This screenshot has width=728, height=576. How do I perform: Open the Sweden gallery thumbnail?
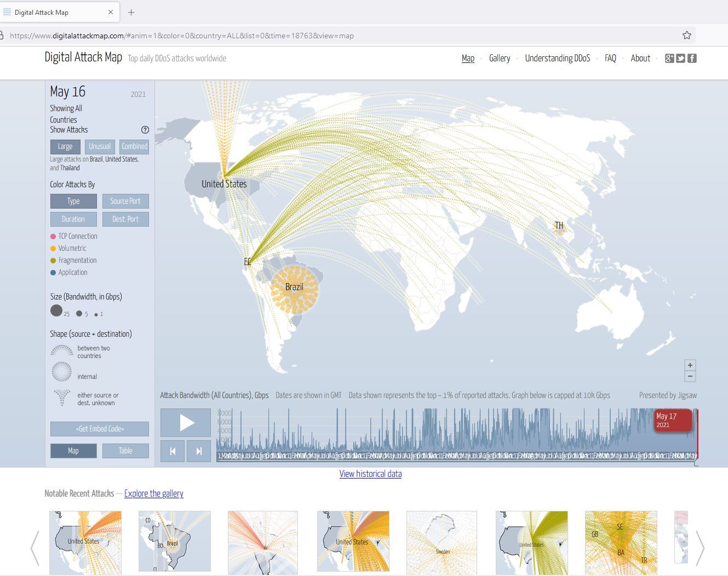coord(442,543)
